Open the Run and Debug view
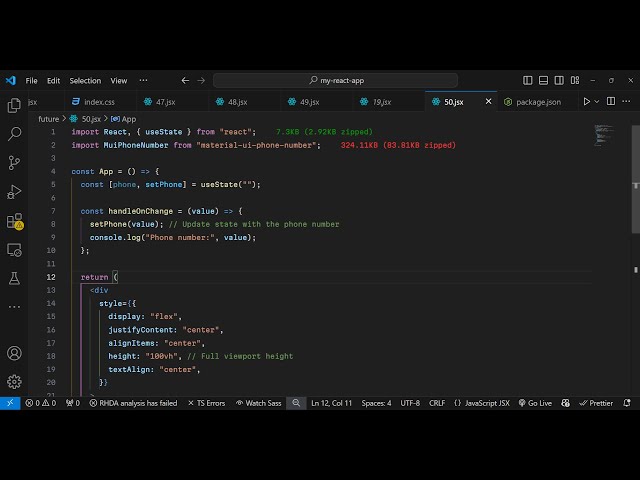640x480 pixels. (14, 192)
